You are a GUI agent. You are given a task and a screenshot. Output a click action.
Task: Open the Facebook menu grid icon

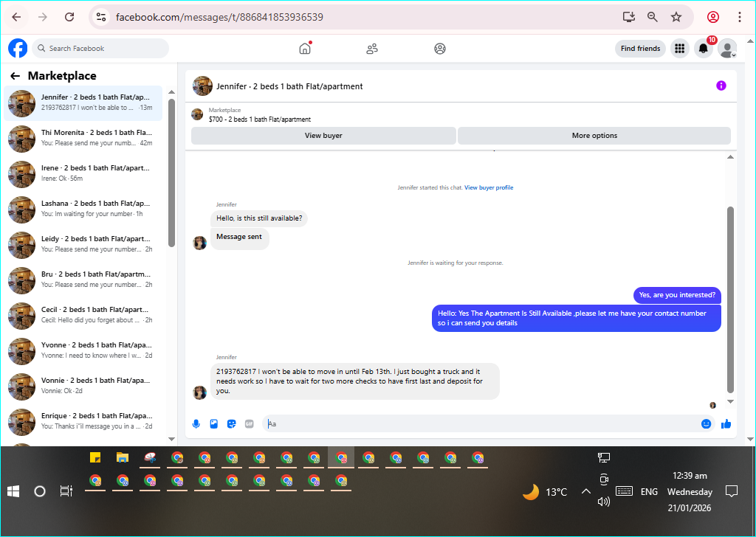680,48
